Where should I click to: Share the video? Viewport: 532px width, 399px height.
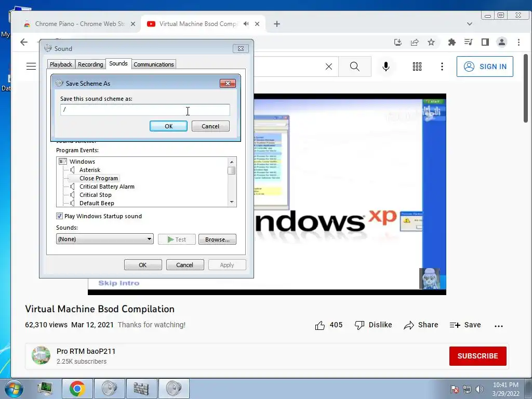(421, 325)
